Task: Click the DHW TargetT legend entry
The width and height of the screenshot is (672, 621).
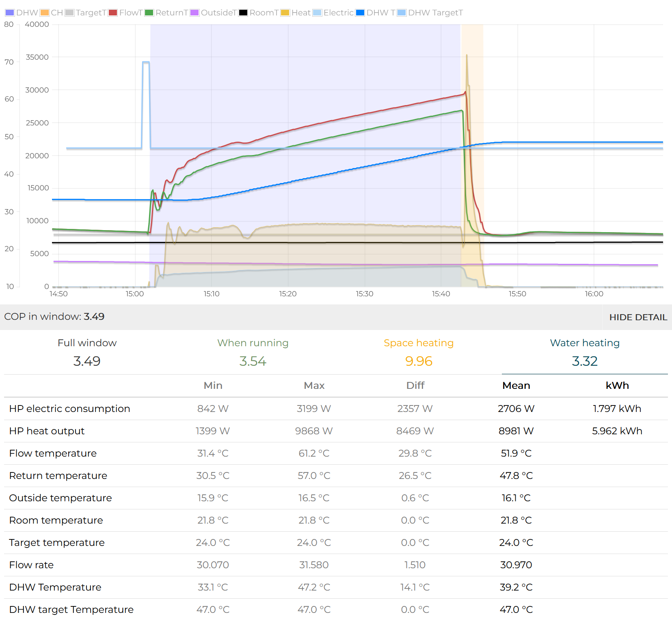Action: pos(430,13)
